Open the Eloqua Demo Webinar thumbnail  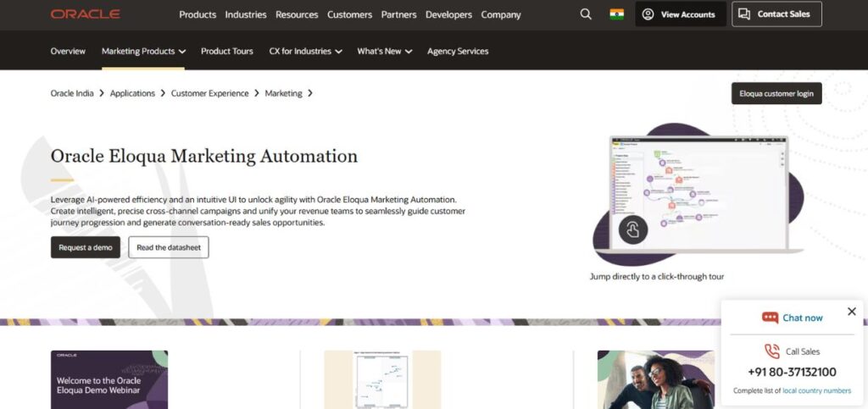click(x=109, y=379)
